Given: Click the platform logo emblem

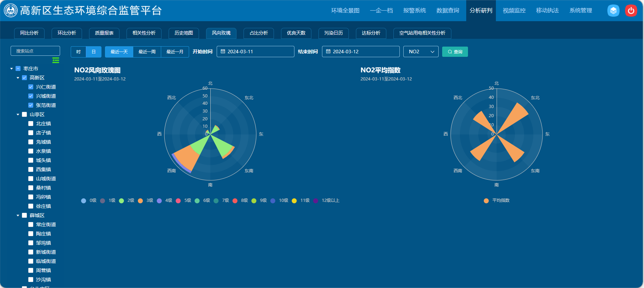Looking at the screenshot, I should coord(11,11).
